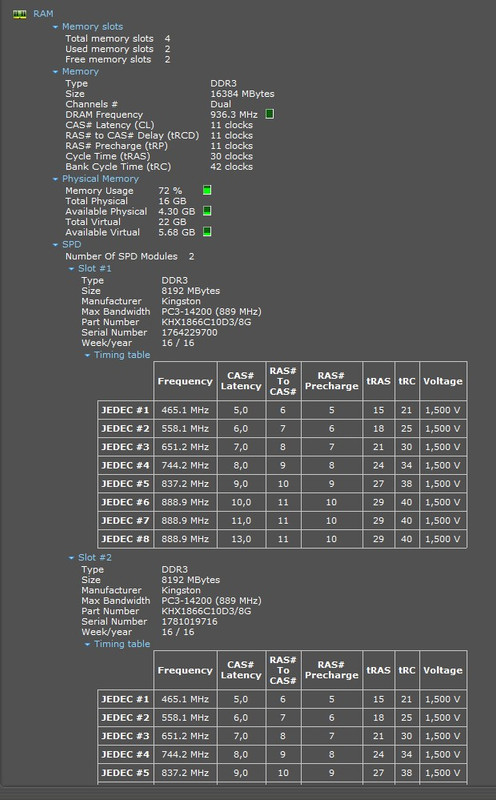The image size is (496, 800).
Task: Click 837.2 MHz cell in Slot #2 table
Action: point(185,773)
